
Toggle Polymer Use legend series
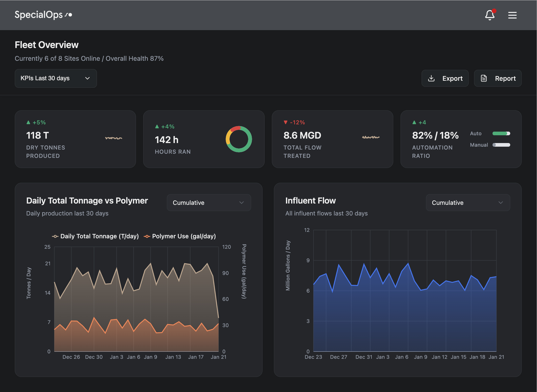(180, 236)
